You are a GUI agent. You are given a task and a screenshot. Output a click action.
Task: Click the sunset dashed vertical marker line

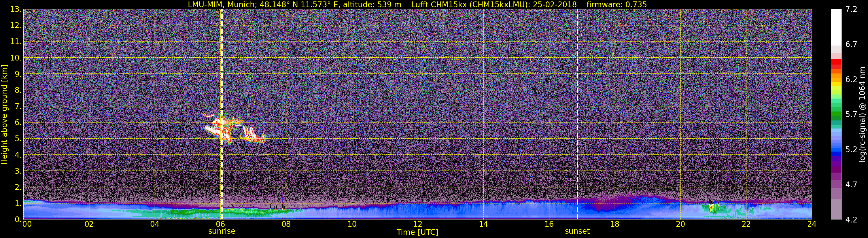578,114
